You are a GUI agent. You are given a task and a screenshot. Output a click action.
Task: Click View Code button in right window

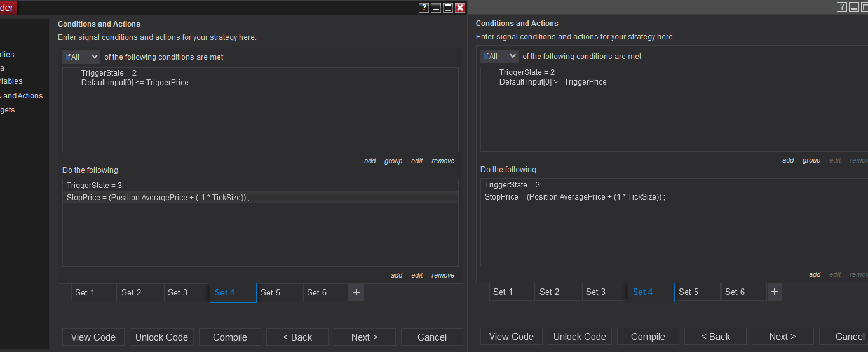(512, 337)
